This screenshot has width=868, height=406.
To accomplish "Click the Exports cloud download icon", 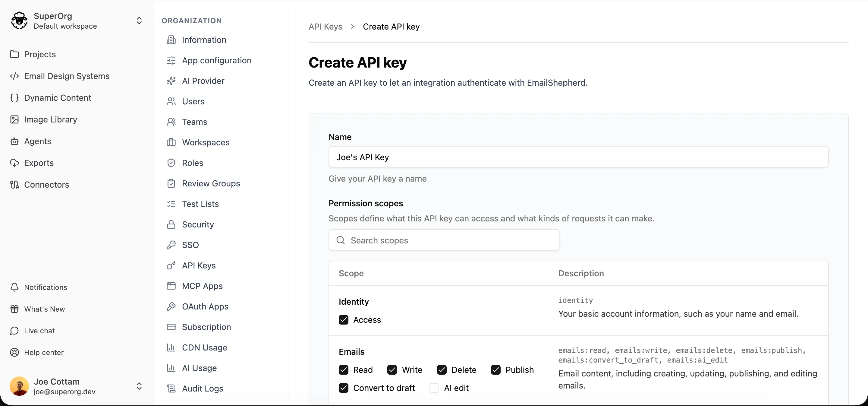I will pos(14,163).
